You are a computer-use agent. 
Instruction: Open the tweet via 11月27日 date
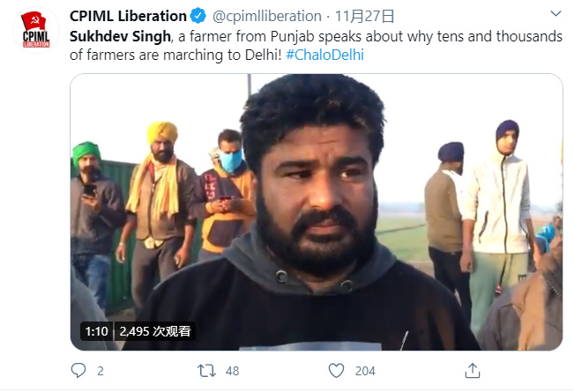click(365, 17)
